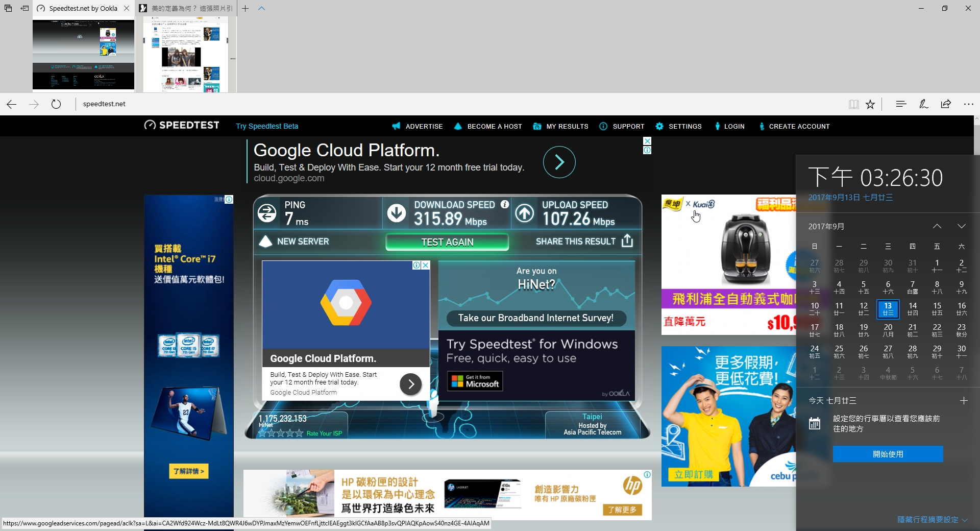Click the Cebu Pacific book now button

[693, 474]
